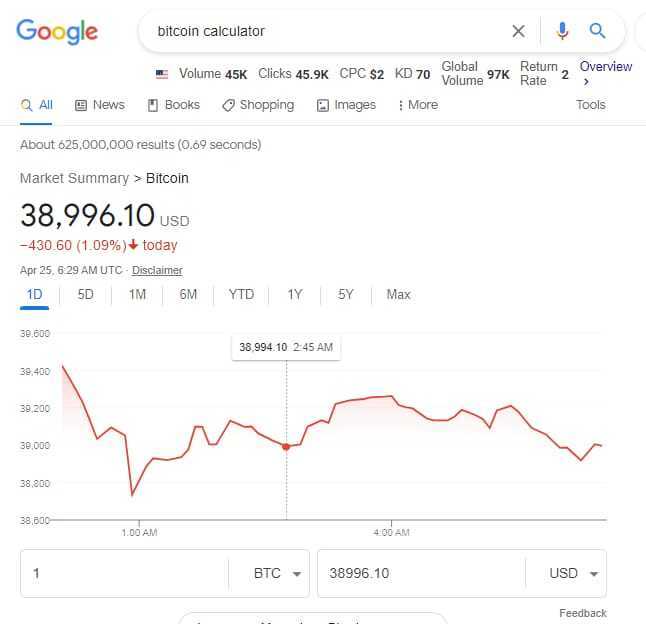646x624 pixels.
Task: Select the YTD chart range
Action: pos(241,294)
